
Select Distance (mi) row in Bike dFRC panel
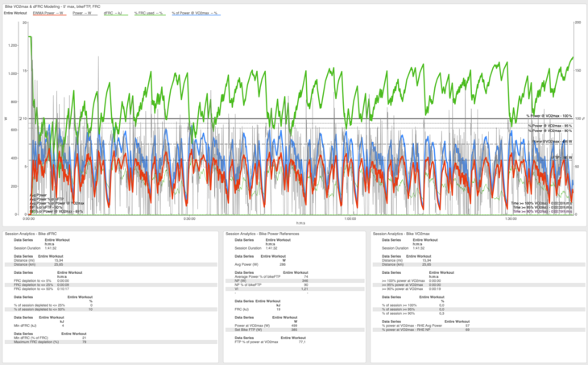[x=111, y=260]
